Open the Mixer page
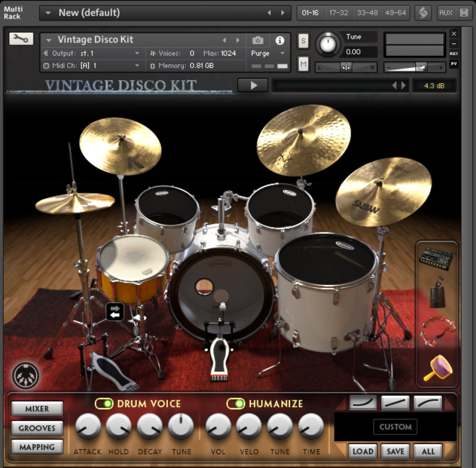 pyautogui.click(x=37, y=409)
